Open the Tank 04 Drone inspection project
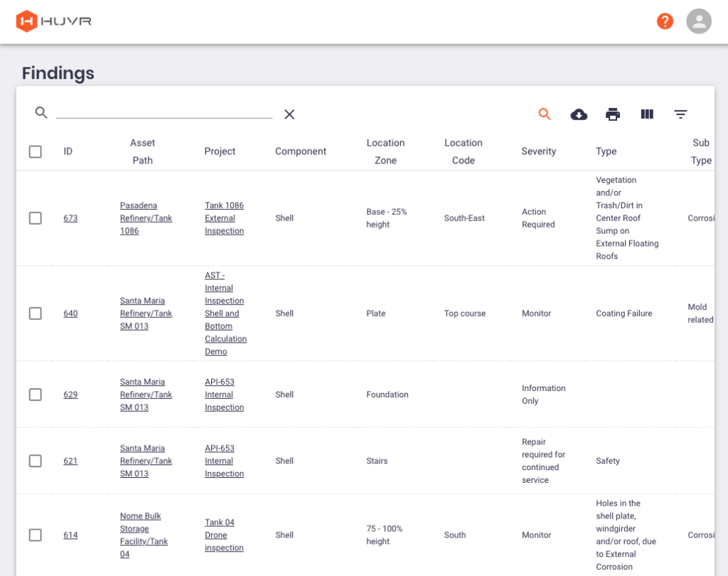The image size is (728, 576). coord(224,535)
